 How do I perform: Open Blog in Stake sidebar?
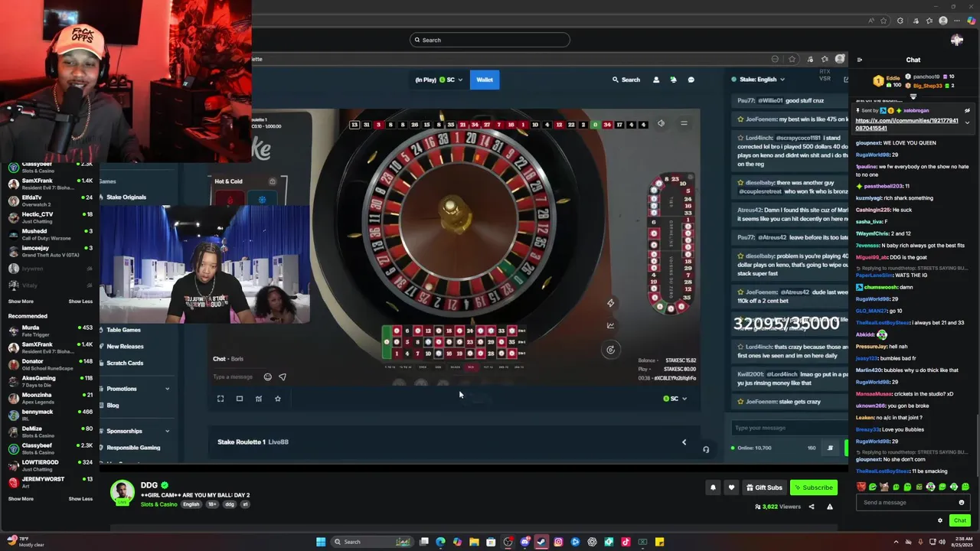point(113,406)
